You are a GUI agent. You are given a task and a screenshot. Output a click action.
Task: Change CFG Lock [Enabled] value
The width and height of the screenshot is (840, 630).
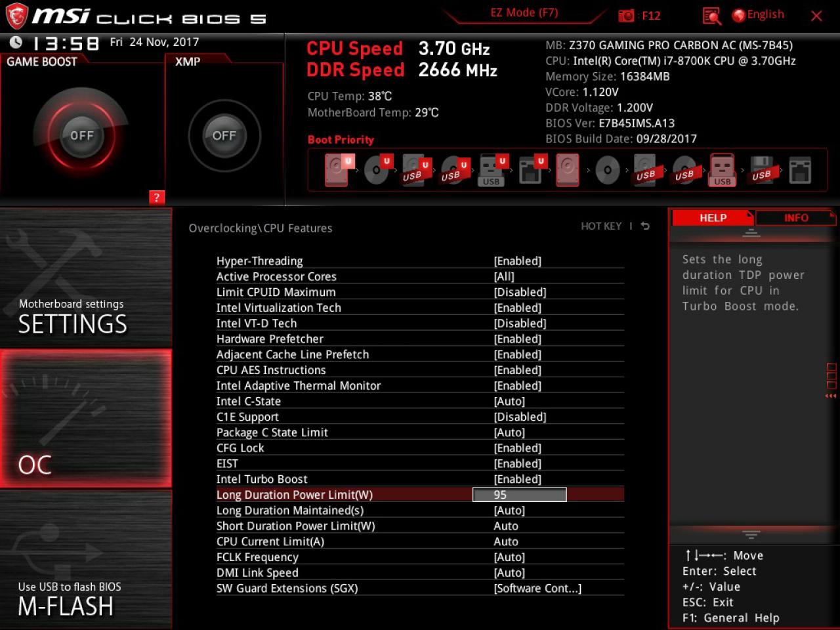tap(518, 448)
